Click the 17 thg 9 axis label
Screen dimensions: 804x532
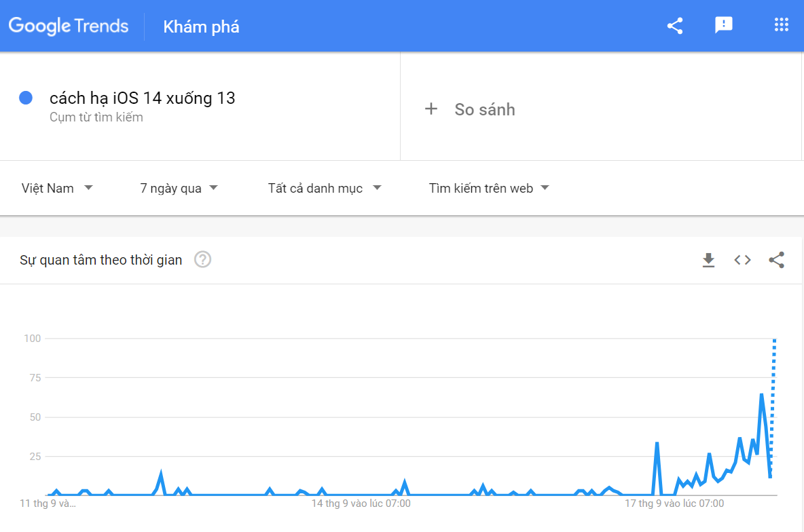[x=674, y=503]
